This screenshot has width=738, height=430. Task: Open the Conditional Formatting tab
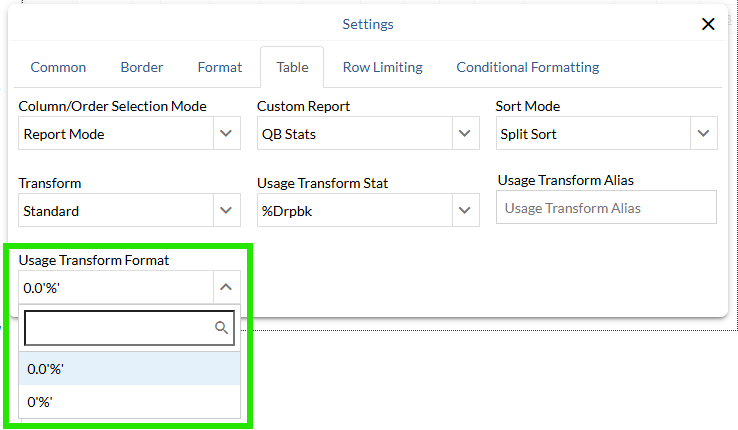click(527, 68)
